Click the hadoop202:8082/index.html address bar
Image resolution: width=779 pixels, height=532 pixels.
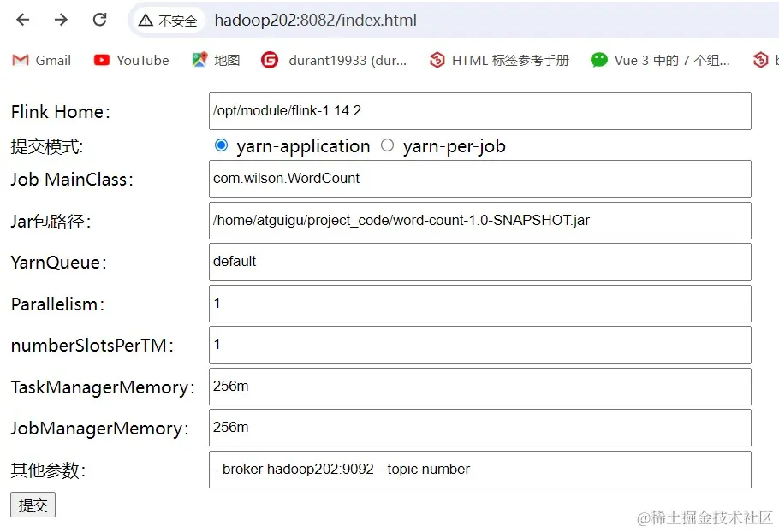(x=316, y=21)
